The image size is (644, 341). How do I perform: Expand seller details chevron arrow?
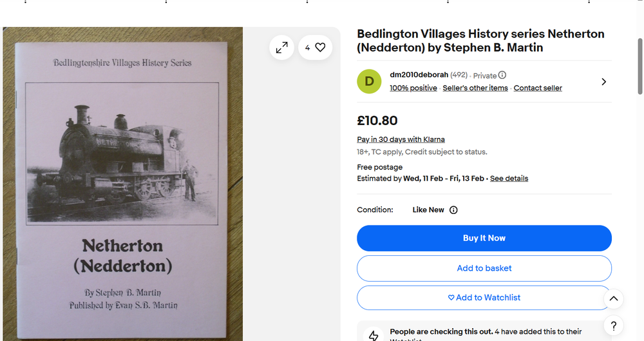tap(603, 82)
